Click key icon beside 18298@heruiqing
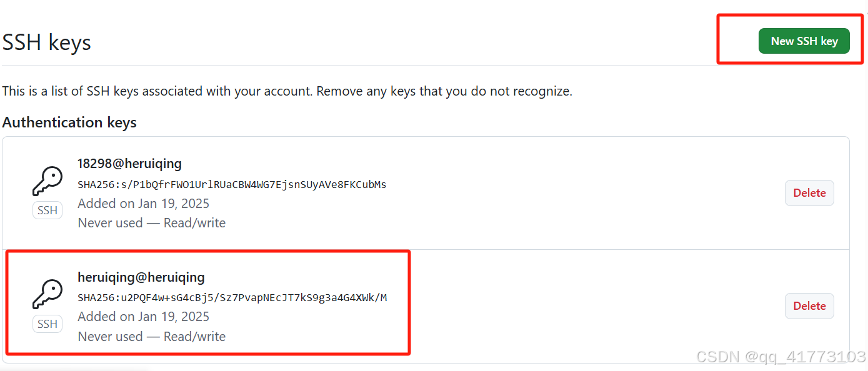This screenshot has width=868, height=371. (x=47, y=182)
